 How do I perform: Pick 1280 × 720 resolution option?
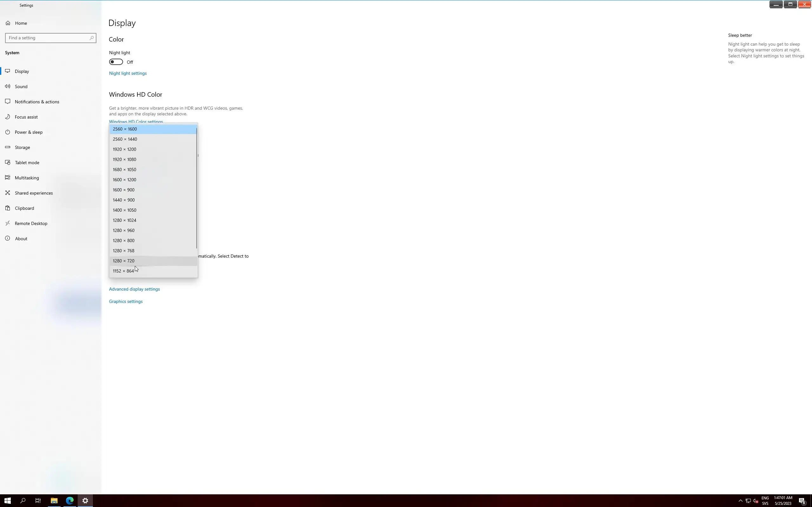click(x=123, y=261)
